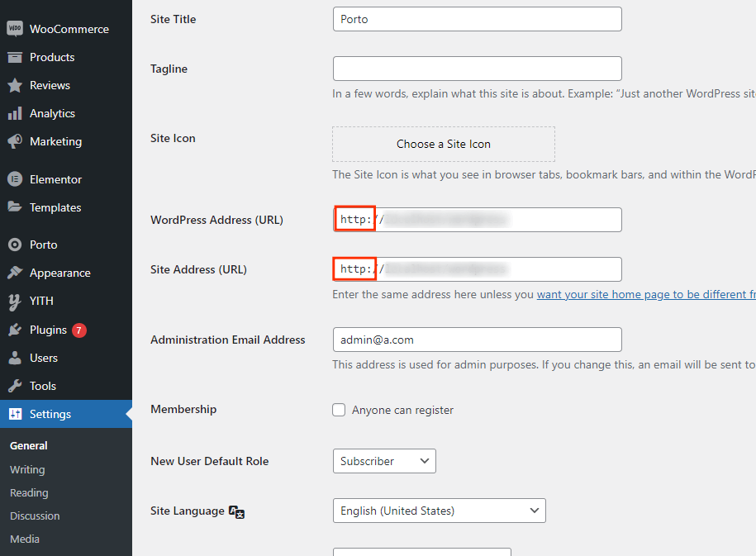Click into the Tagline text field
Screen dimensions: 756x556
[477, 69]
